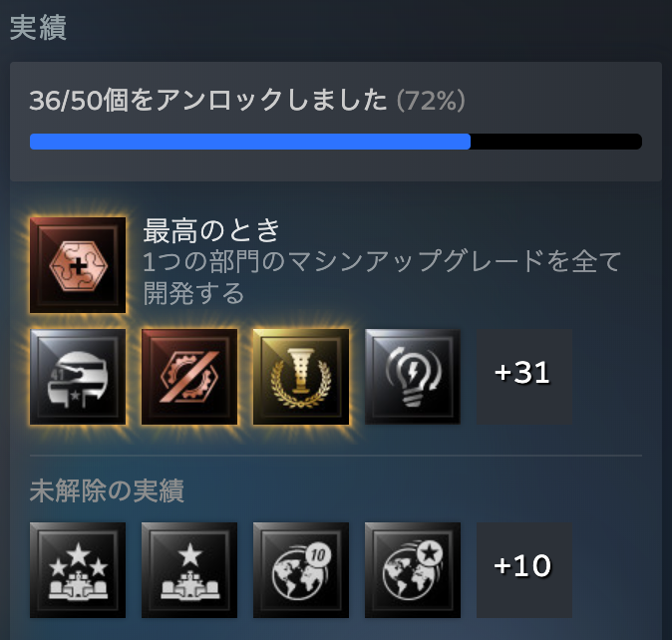Click the 未解除の実績 locked achievements heading

pos(107,490)
